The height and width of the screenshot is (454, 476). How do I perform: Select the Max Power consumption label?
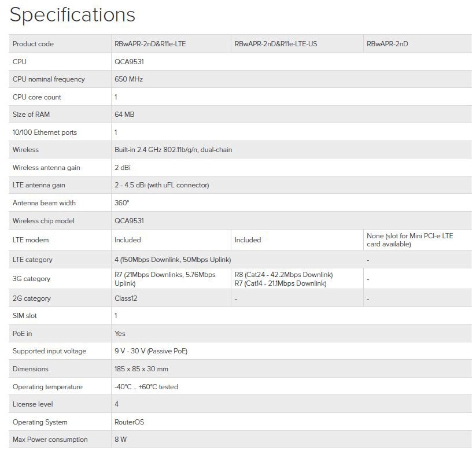[50, 440]
